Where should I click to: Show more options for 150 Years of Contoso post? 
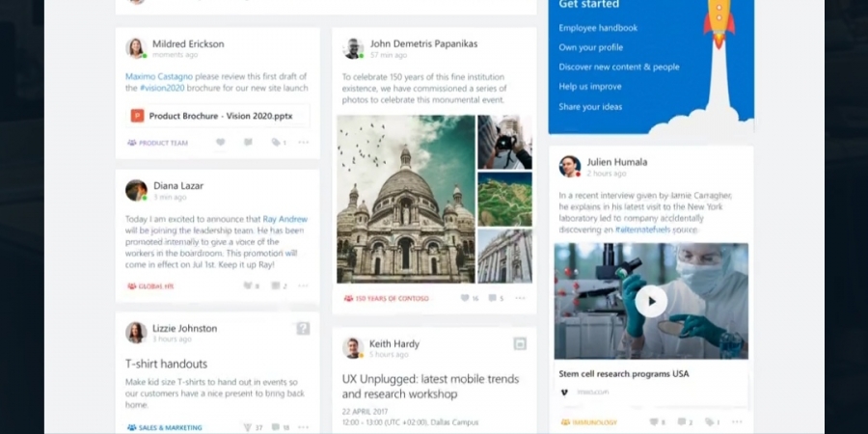[x=521, y=299]
